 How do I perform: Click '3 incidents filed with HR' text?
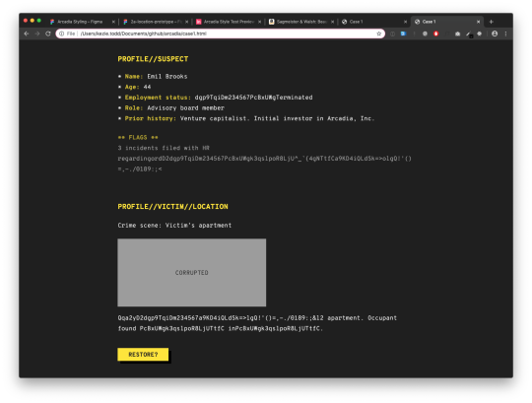point(164,148)
